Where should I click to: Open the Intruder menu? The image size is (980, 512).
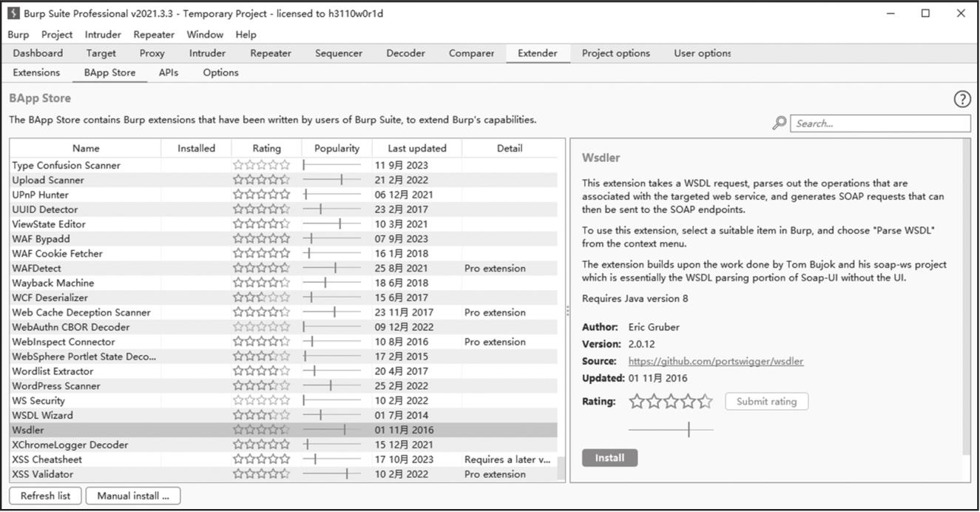coord(103,34)
